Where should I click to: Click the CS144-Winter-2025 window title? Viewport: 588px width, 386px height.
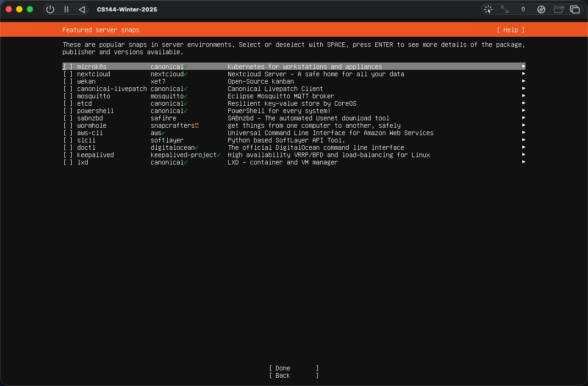[127, 9]
